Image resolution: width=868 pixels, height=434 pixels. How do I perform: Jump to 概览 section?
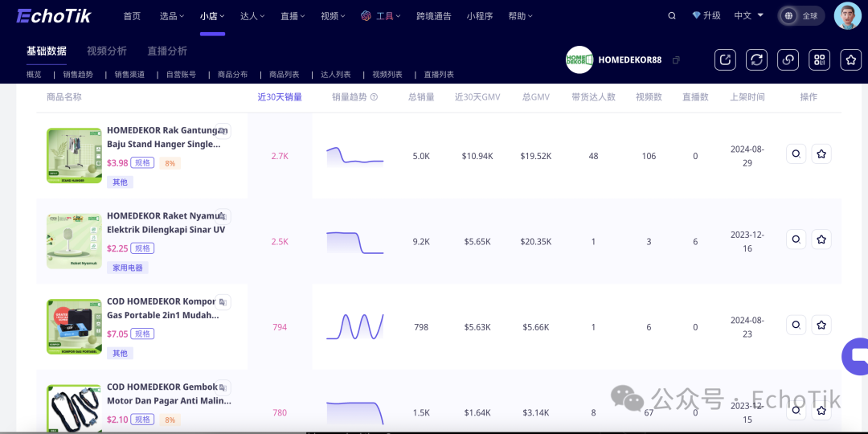coord(34,74)
